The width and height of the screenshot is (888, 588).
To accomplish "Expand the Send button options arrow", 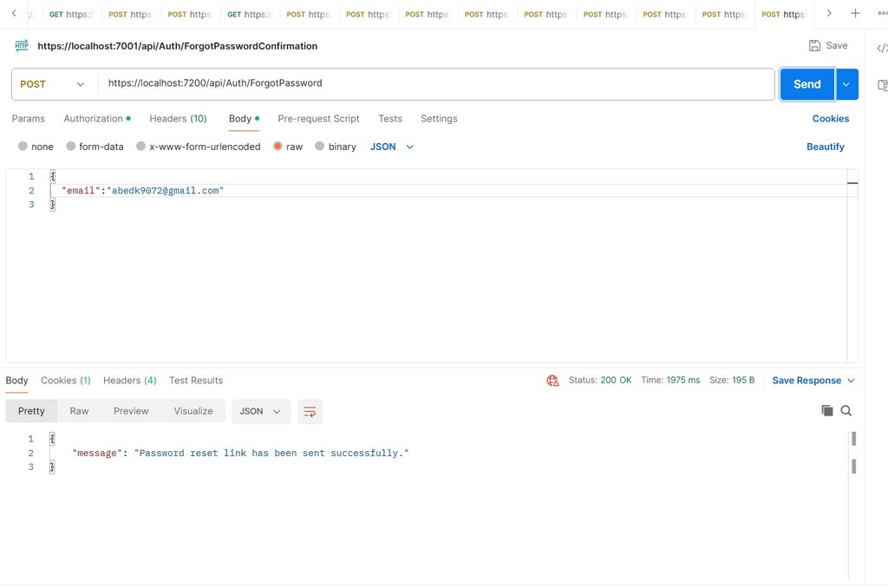I will tap(846, 84).
